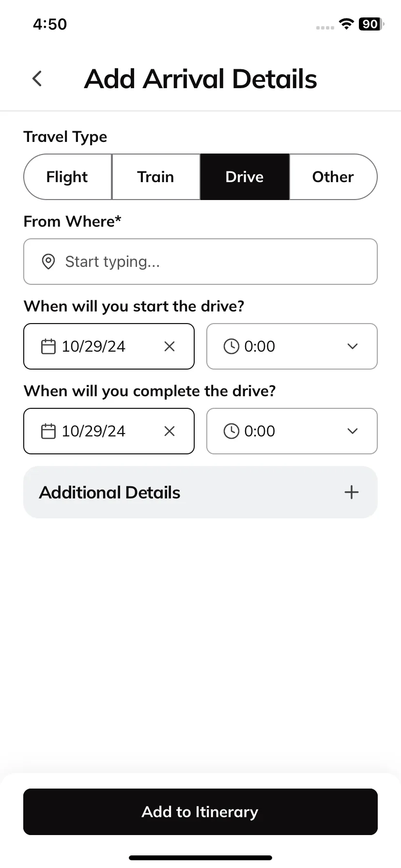Select the Train travel type
The width and height of the screenshot is (401, 868).
click(156, 177)
